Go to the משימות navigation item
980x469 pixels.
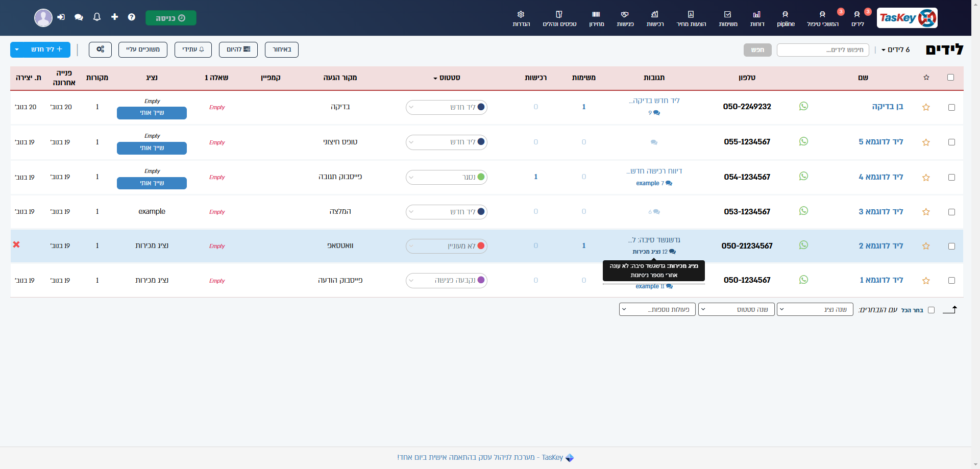click(728, 18)
